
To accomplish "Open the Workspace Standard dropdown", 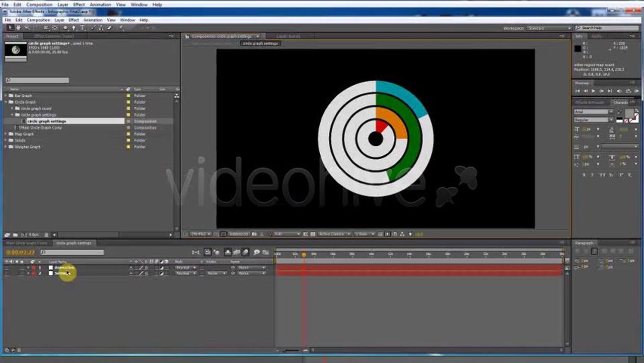I will (549, 28).
